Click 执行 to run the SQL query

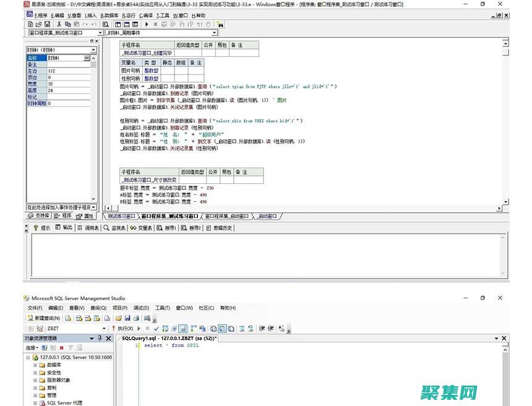[124, 328]
